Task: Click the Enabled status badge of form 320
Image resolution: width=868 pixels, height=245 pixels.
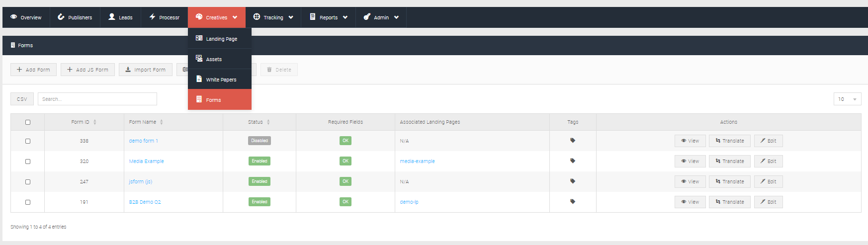Action: pyautogui.click(x=260, y=161)
